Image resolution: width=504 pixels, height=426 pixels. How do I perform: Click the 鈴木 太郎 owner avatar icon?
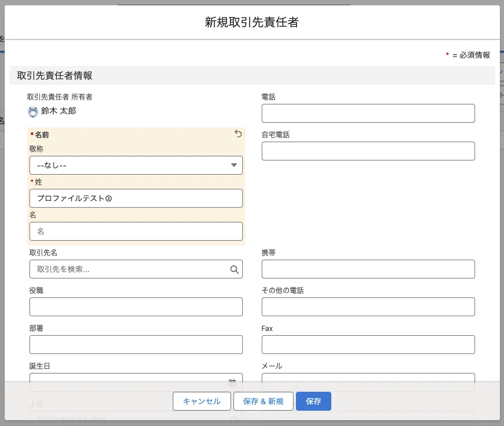(33, 112)
